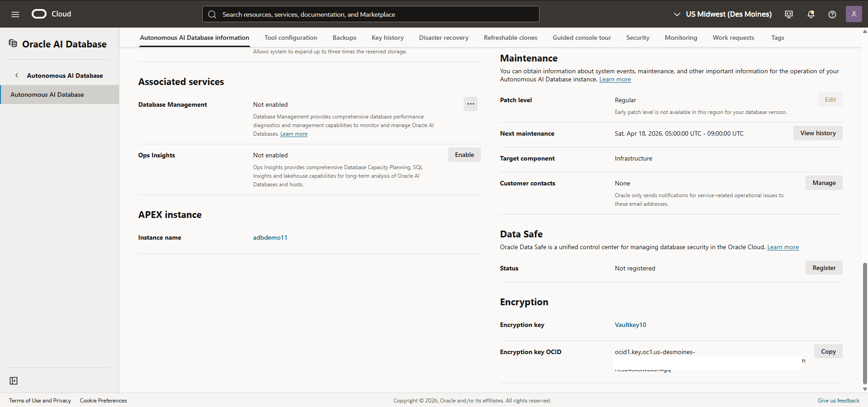The image size is (868, 407).
Task: Open the hamburger navigation menu
Action: click(15, 14)
